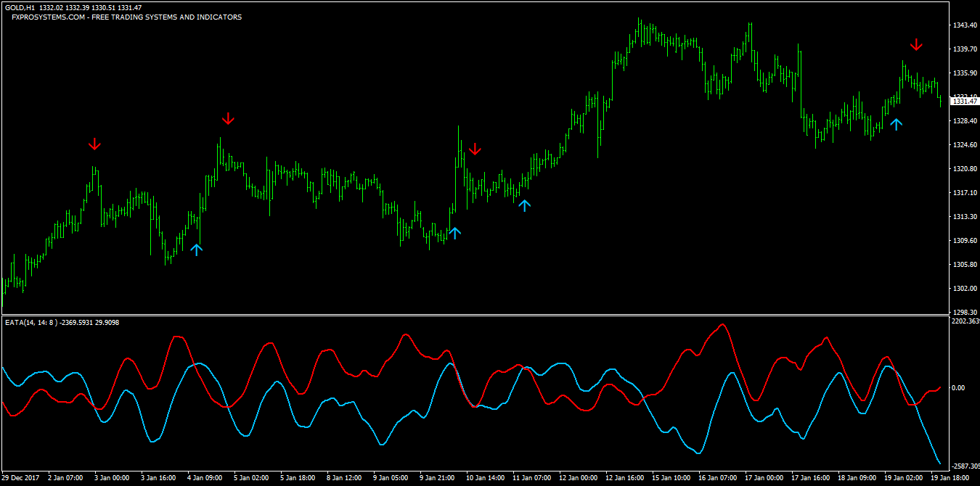This screenshot has height=486, width=980.
Task: Click the 9 Jan 05:00 time label
Action: [391, 478]
